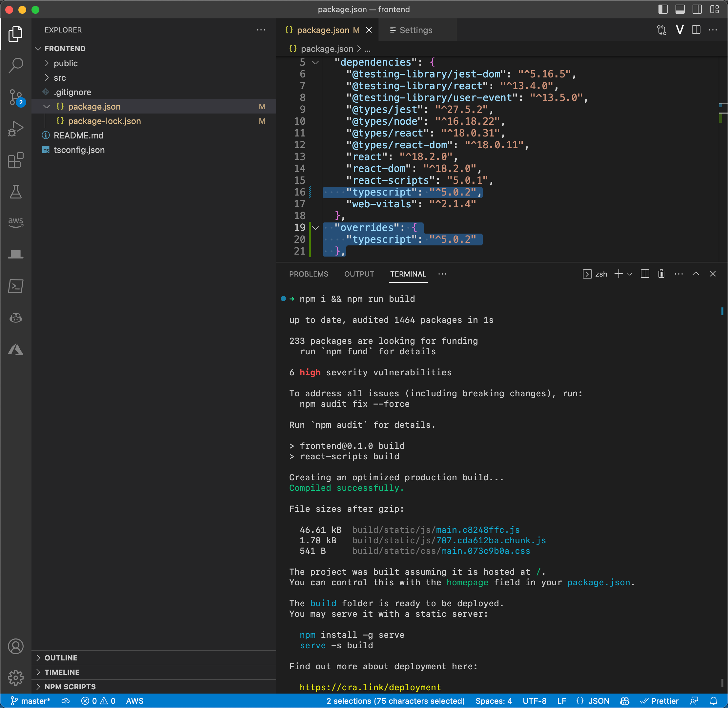The height and width of the screenshot is (708, 728).
Task: Expand the OUTLINE section
Action: point(61,657)
